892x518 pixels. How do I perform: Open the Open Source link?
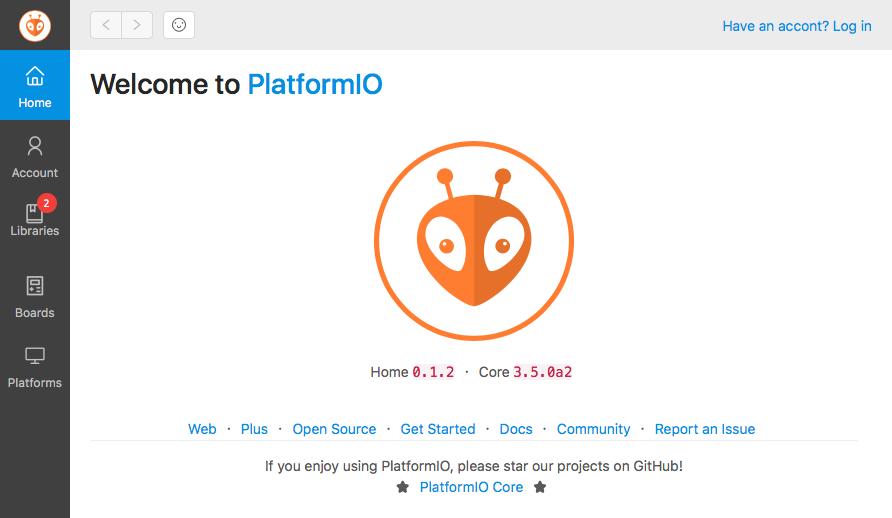tap(334, 429)
